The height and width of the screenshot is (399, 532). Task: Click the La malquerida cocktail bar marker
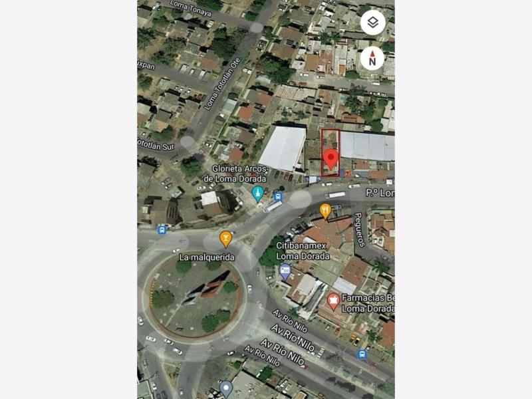pos(225,239)
